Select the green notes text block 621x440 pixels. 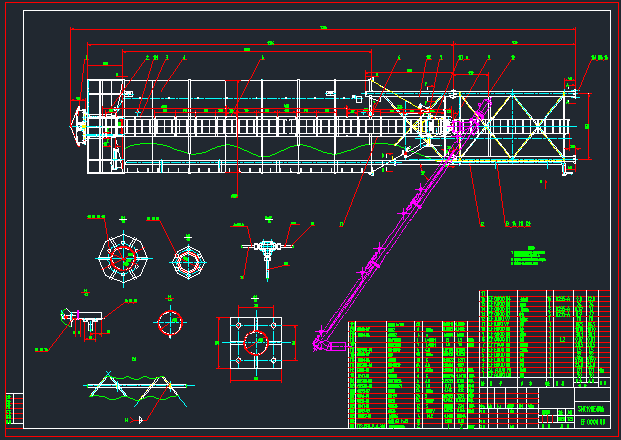[528, 256]
